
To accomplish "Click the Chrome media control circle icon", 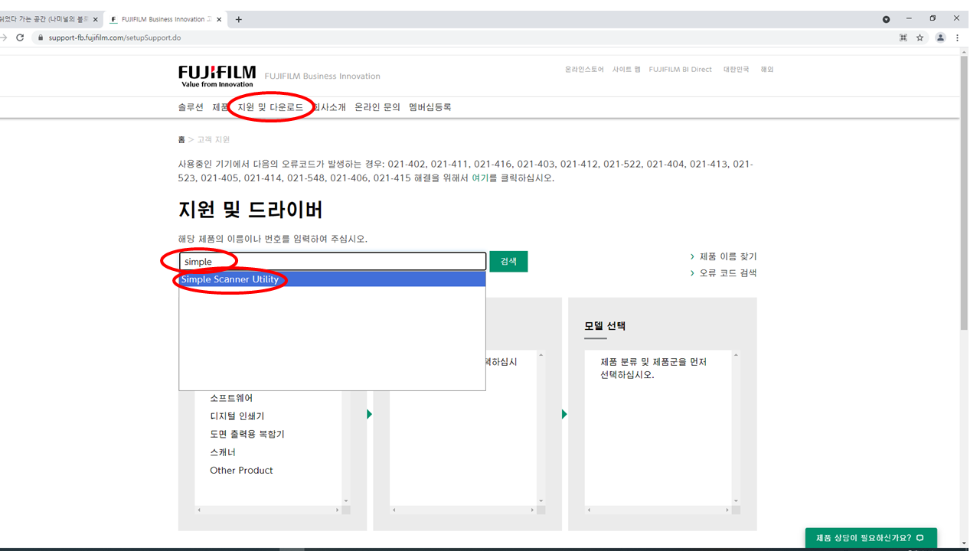I will (887, 19).
